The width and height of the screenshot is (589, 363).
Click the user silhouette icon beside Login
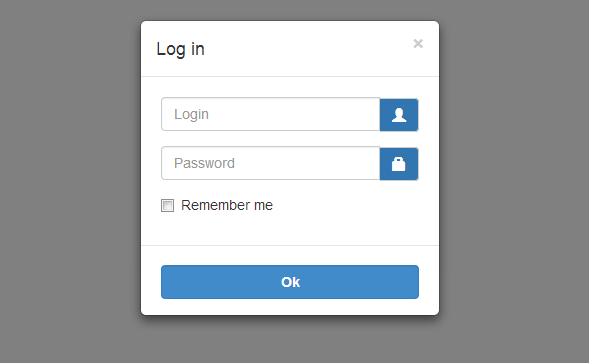pos(399,115)
